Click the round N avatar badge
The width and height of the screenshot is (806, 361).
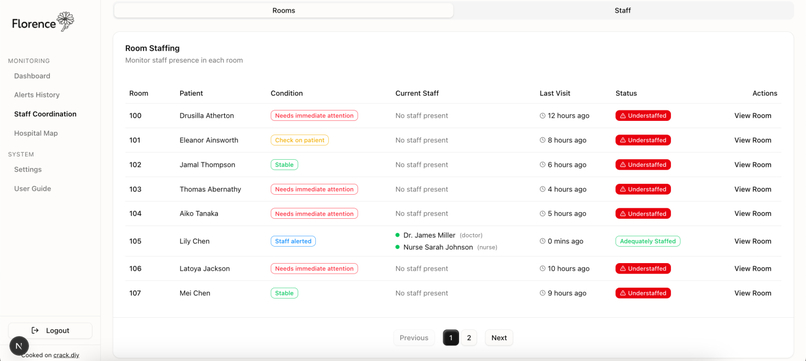click(19, 346)
